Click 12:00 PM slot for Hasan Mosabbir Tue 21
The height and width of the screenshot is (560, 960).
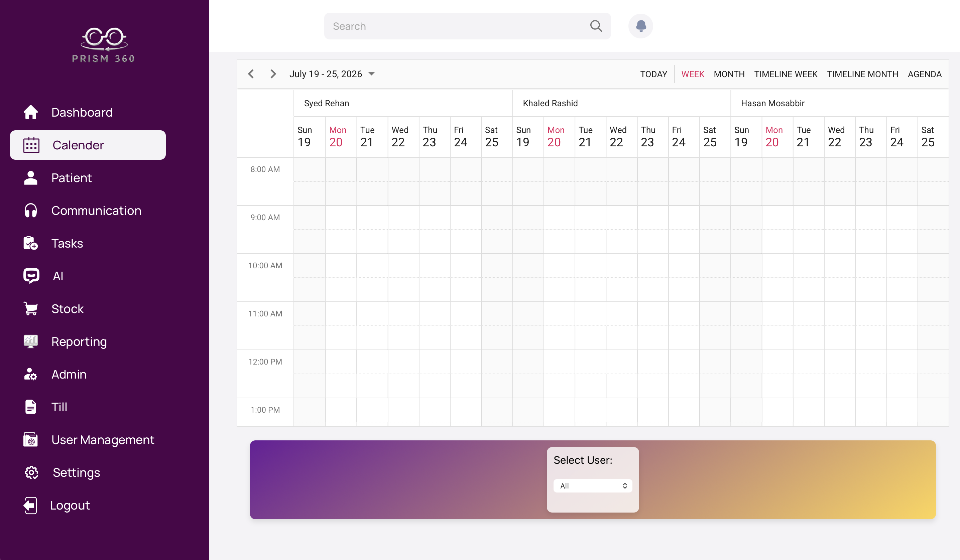click(808, 362)
